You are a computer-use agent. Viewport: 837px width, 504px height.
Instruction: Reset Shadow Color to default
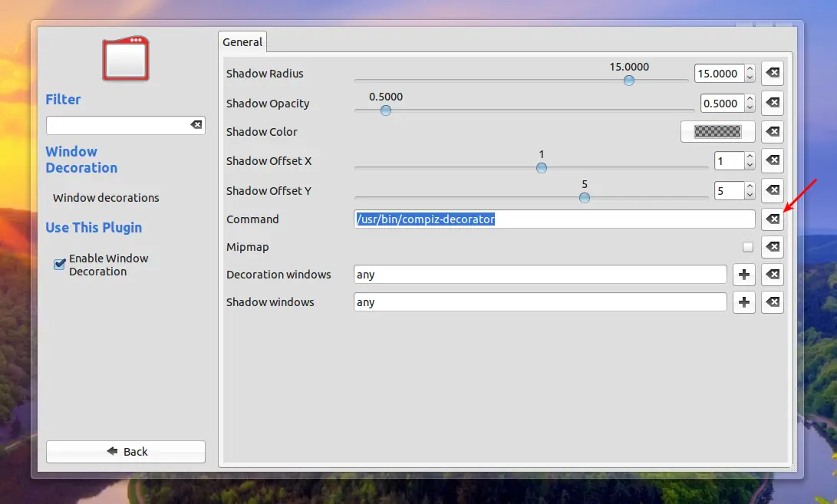tap(773, 131)
